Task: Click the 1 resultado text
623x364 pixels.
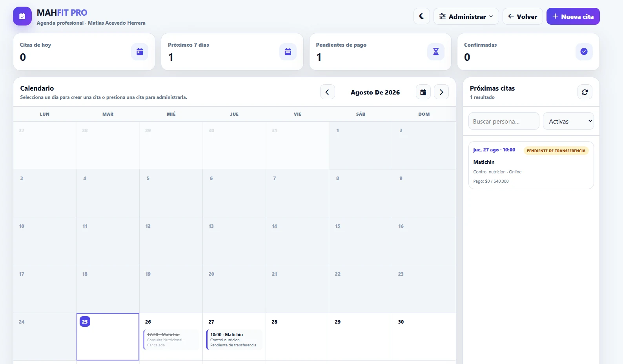Action: coord(482,97)
